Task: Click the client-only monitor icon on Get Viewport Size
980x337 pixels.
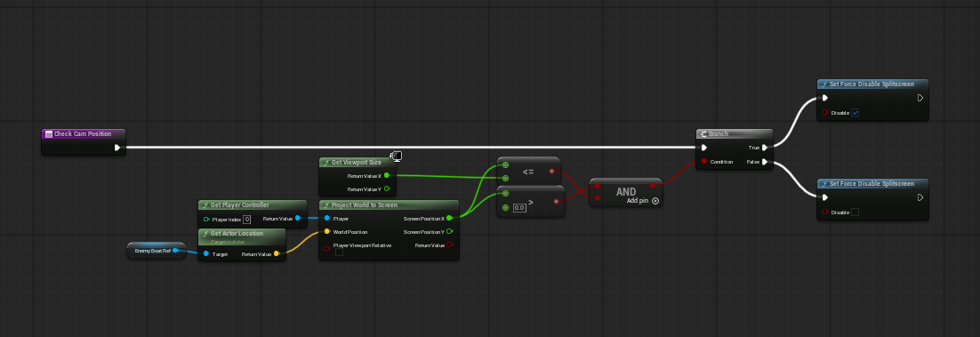Action: tap(397, 156)
